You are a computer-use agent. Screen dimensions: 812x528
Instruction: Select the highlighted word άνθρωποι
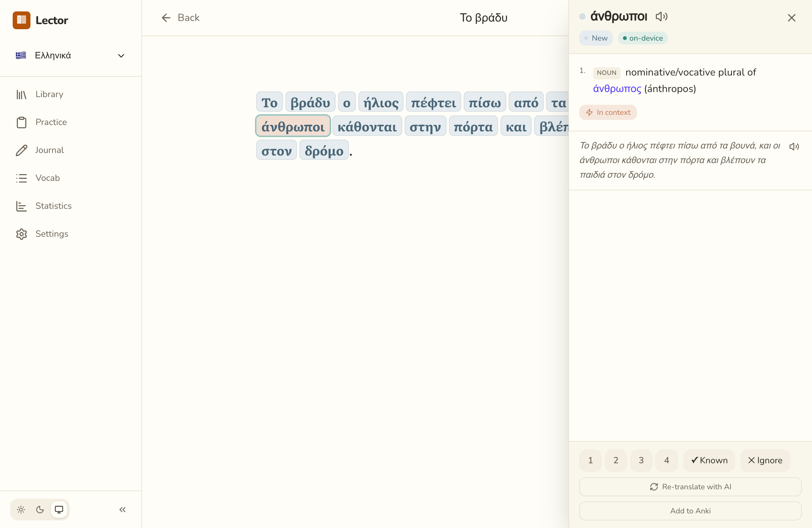[x=293, y=126]
